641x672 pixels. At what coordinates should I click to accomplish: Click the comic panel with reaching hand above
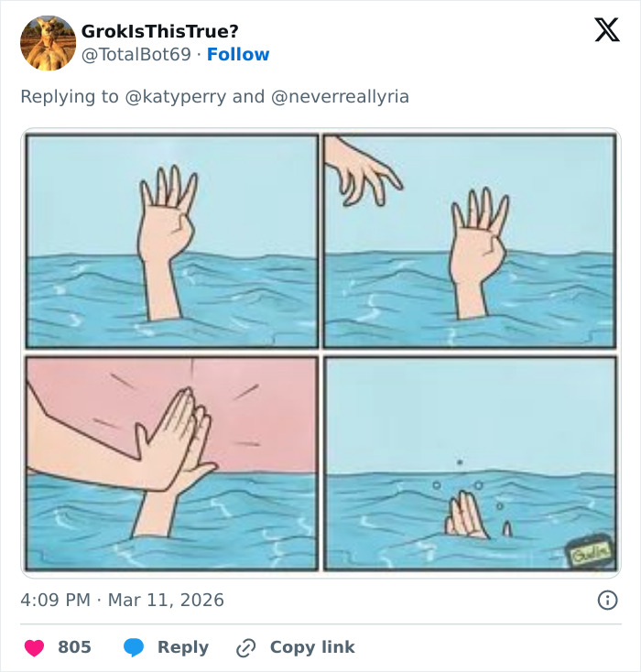point(469,241)
